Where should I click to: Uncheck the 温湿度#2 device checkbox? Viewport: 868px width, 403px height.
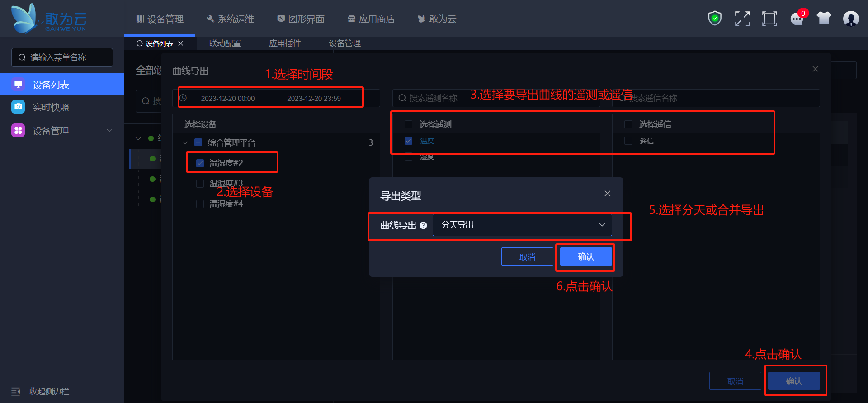point(200,163)
